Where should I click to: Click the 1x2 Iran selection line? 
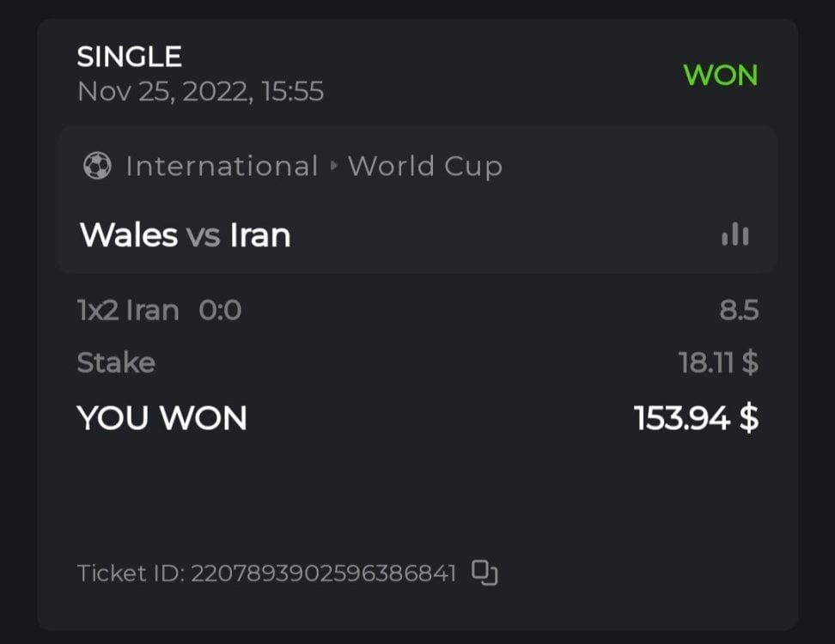(x=128, y=310)
